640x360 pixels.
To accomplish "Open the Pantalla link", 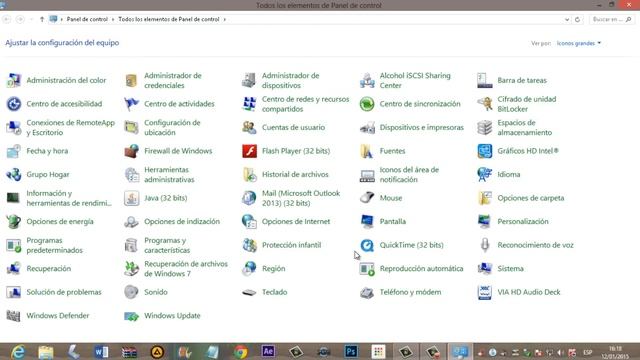I will pos(392,222).
